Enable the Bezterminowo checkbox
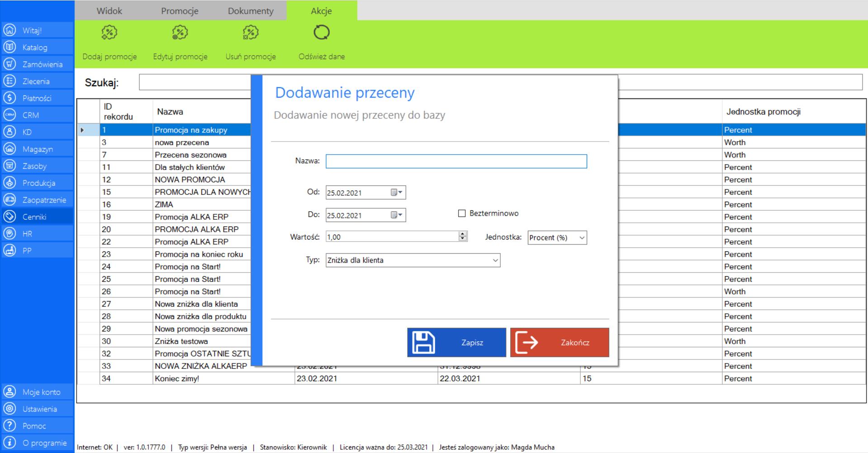This screenshot has height=453, width=868. [462, 213]
